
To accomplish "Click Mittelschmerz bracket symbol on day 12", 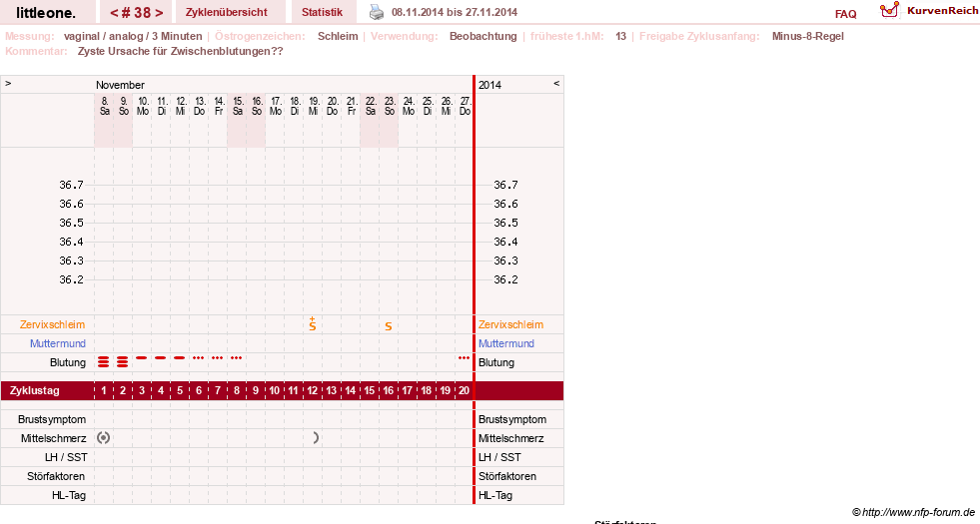I will (316, 438).
